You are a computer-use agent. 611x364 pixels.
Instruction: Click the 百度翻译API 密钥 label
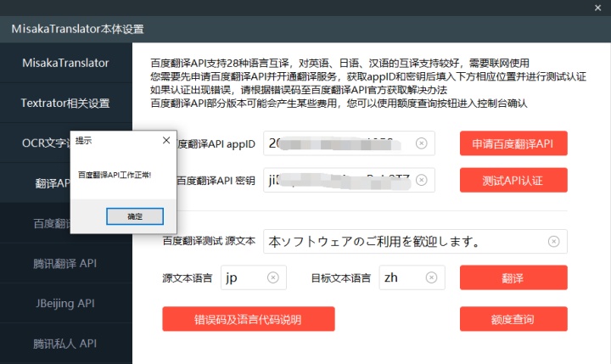(x=216, y=181)
